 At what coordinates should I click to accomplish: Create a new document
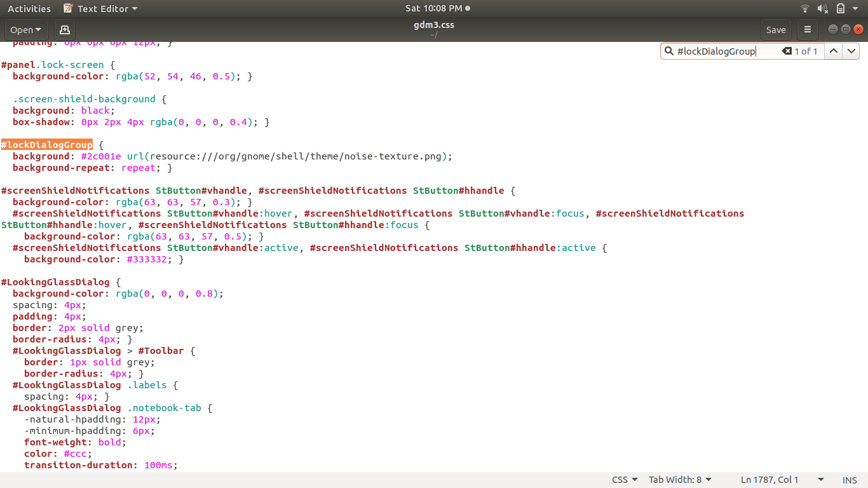pyautogui.click(x=64, y=29)
